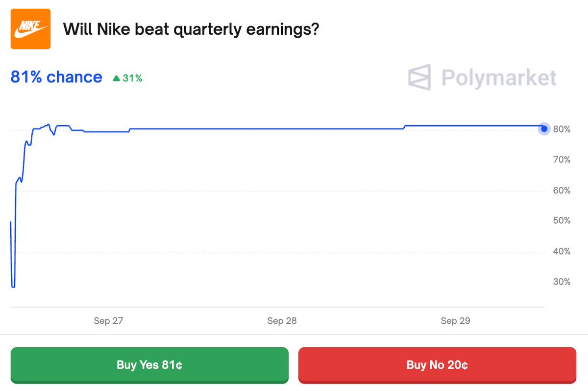Click the 40% axis label

tap(562, 251)
